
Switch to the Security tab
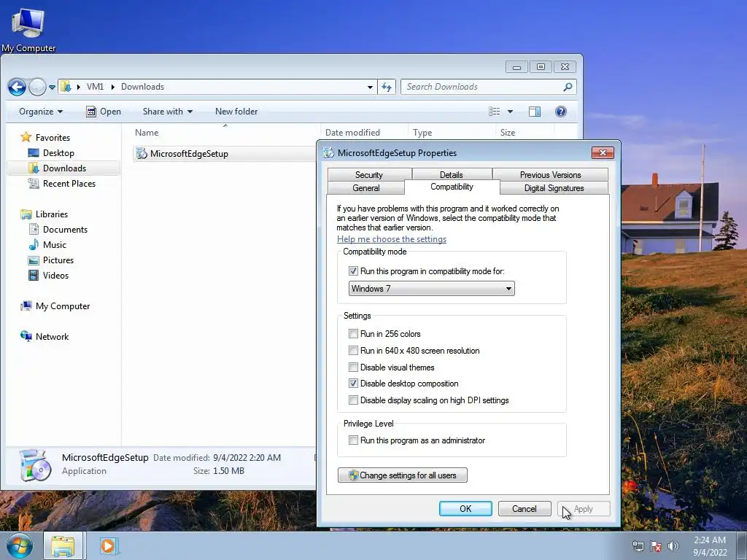(x=369, y=175)
